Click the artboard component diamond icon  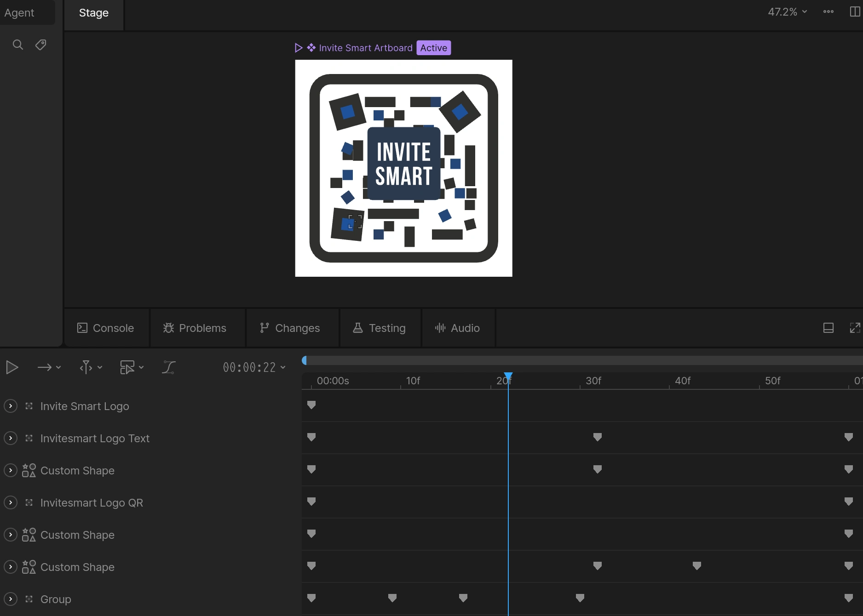pos(311,48)
